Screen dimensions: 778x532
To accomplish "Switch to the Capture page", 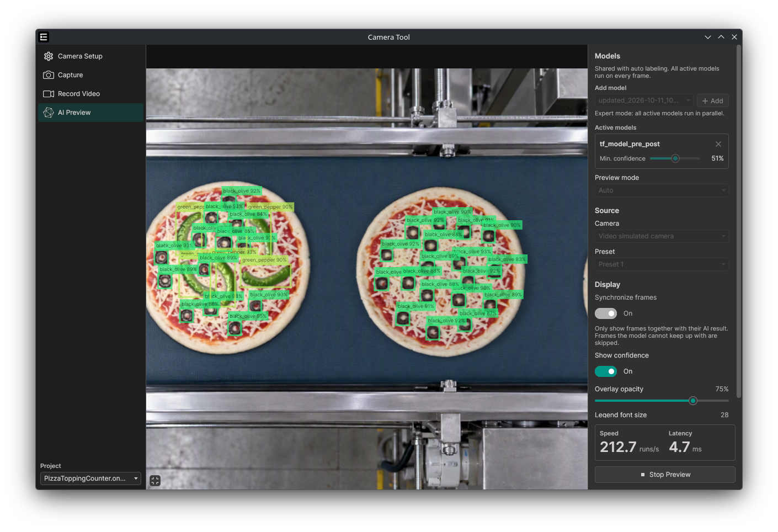I will (91, 75).
